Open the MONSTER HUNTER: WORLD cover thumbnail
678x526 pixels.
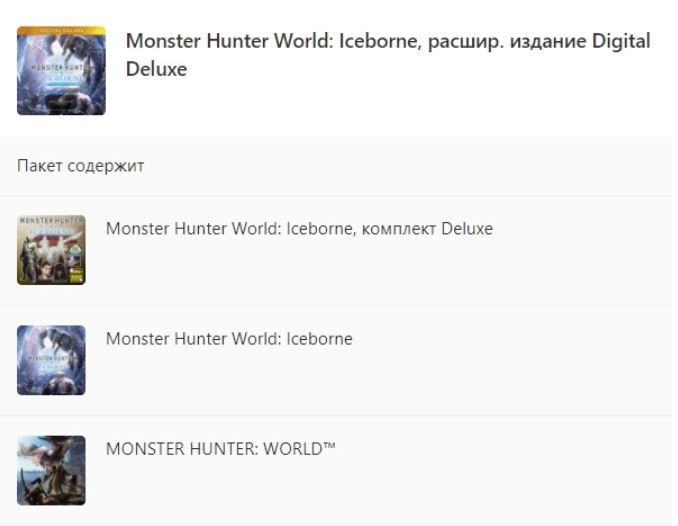tap(51, 471)
